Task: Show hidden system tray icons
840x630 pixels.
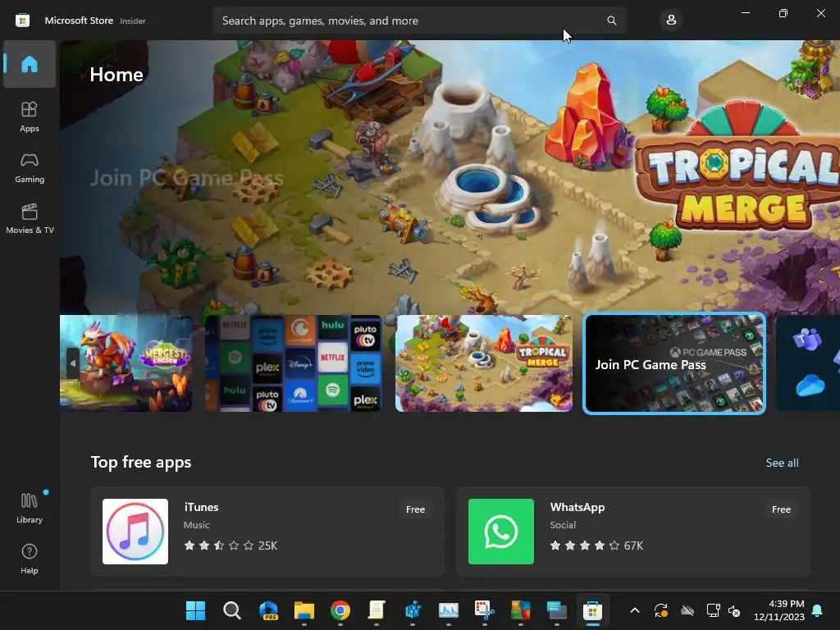Action: (635, 610)
